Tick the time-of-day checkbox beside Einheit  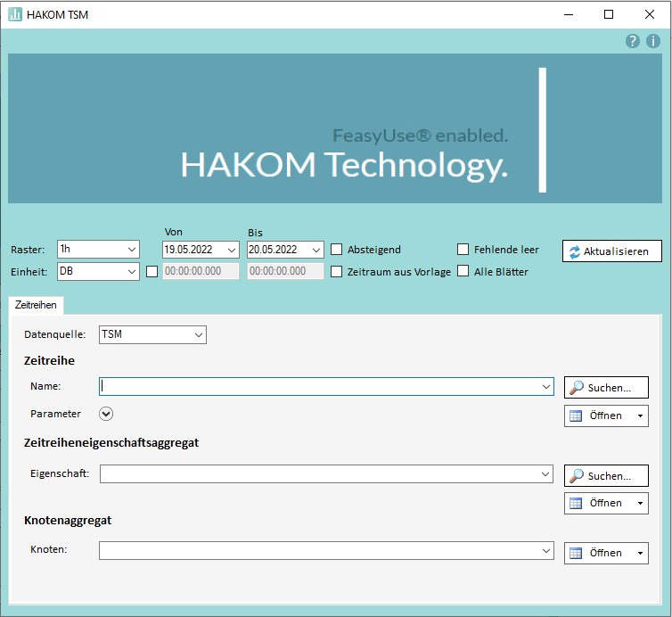(x=152, y=272)
